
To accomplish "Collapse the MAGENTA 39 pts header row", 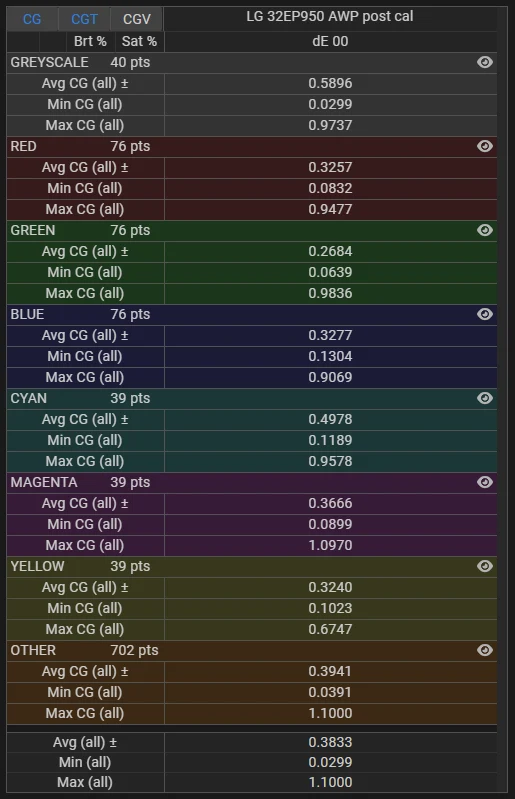I will pyautogui.click(x=252, y=482).
